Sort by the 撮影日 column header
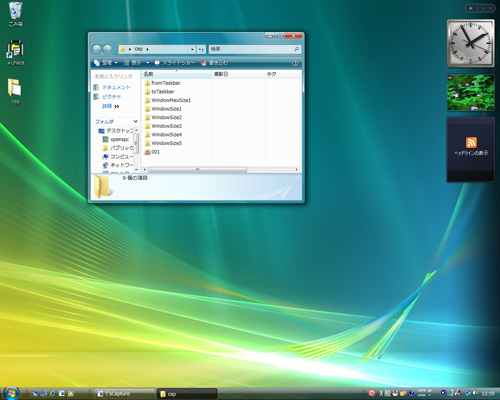This screenshot has width=500, height=400. [238, 74]
